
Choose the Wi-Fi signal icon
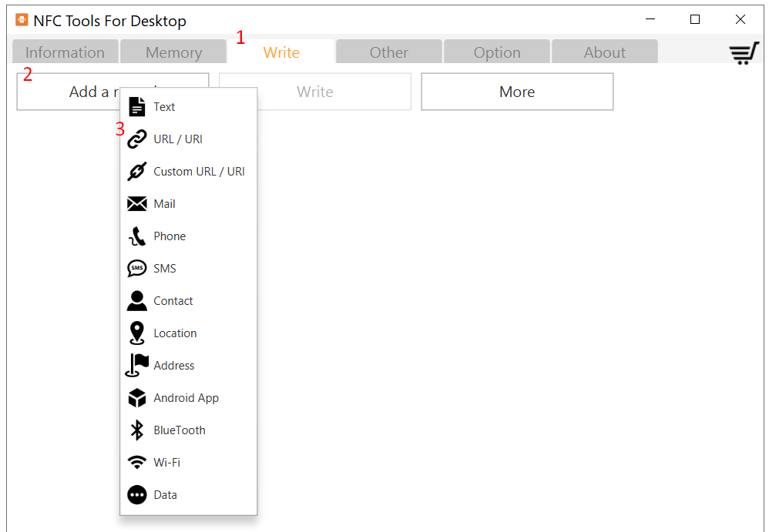137,463
